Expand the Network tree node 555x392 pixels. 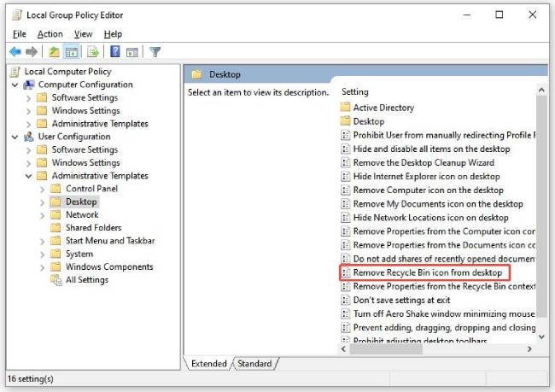click(43, 215)
